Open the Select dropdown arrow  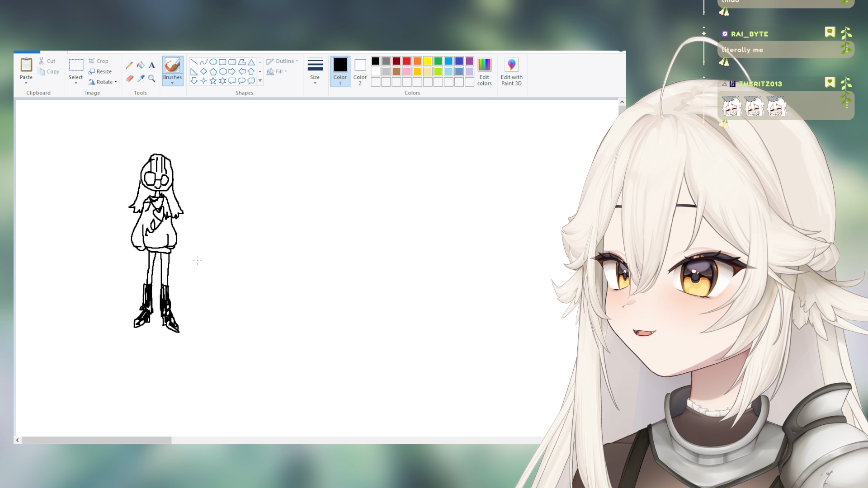pyautogui.click(x=76, y=83)
